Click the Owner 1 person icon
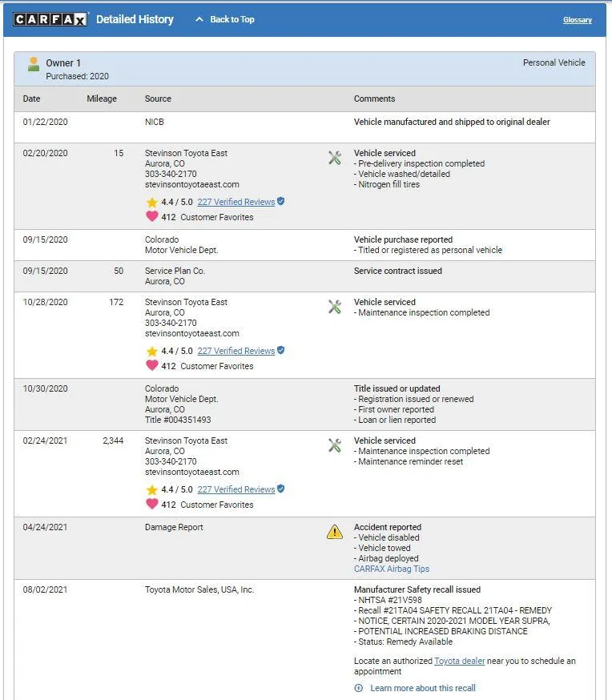Viewport: 612px width, 700px height. 33,64
